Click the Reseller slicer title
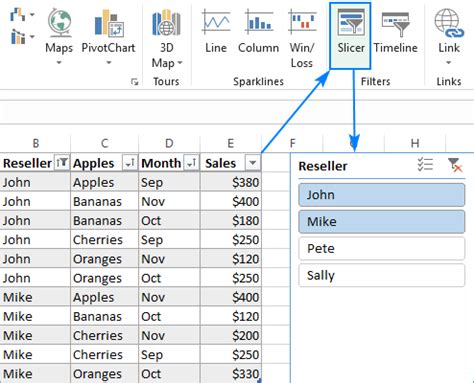 tap(323, 166)
